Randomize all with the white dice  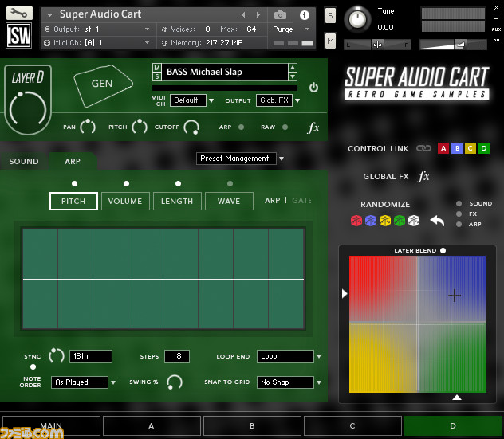click(414, 221)
